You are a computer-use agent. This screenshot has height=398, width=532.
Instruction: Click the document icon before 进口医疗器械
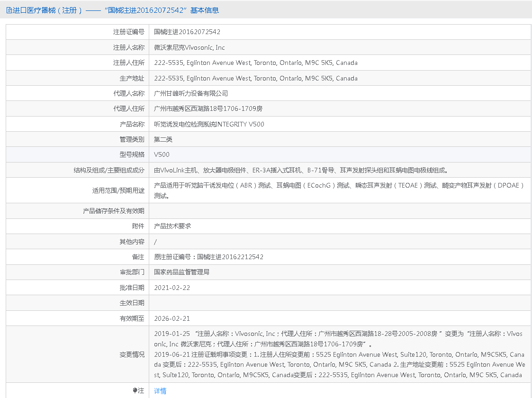coord(9,10)
